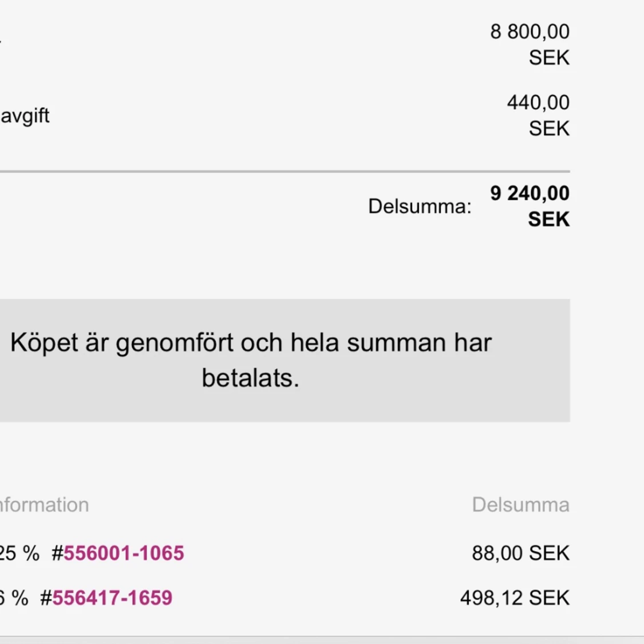This screenshot has width=644, height=644.
Task: Click the 25 % tax rate text
Action: point(19,553)
